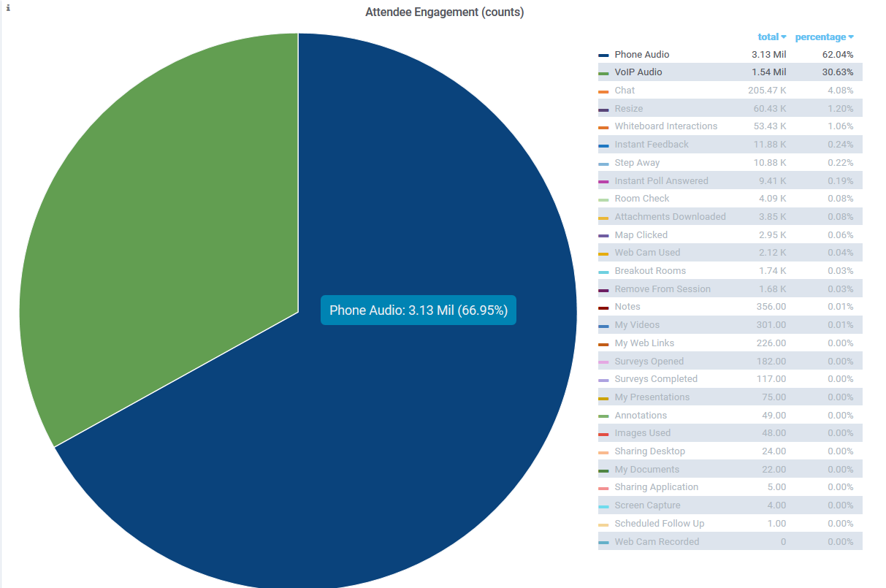Click the Instant Poll Answered color marker
Image resolution: width=886 pixels, height=588 pixels.
coord(603,182)
